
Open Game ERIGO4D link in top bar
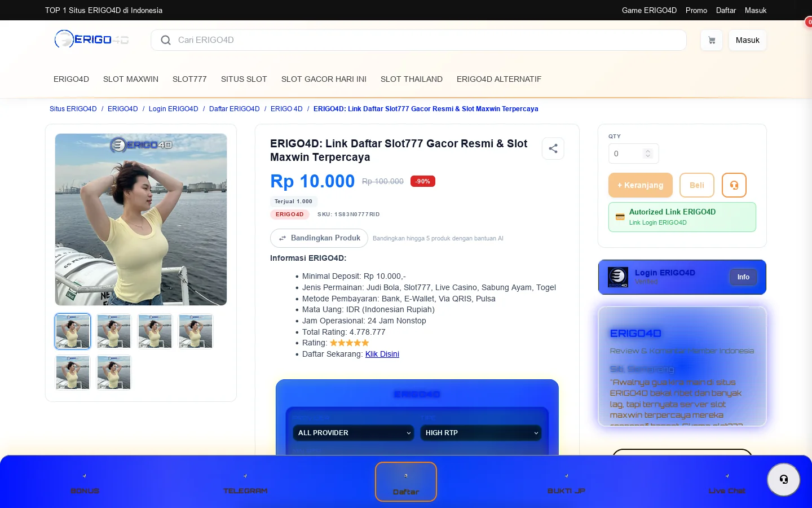point(649,10)
